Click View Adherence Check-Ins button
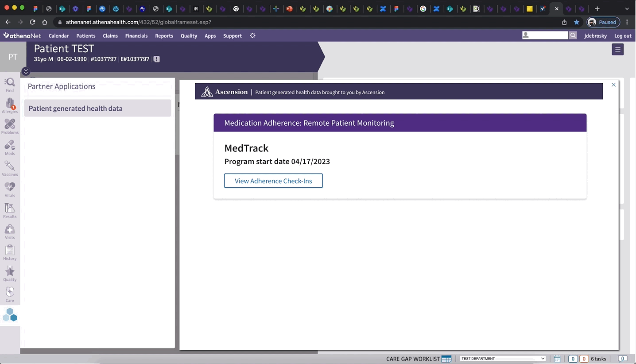Image resolution: width=636 pixels, height=364 pixels. point(273,181)
